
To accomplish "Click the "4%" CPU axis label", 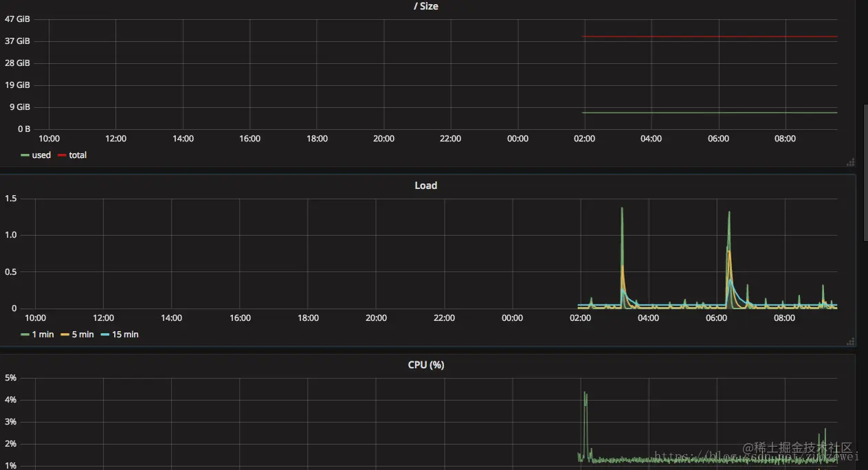I will pyautogui.click(x=10, y=400).
